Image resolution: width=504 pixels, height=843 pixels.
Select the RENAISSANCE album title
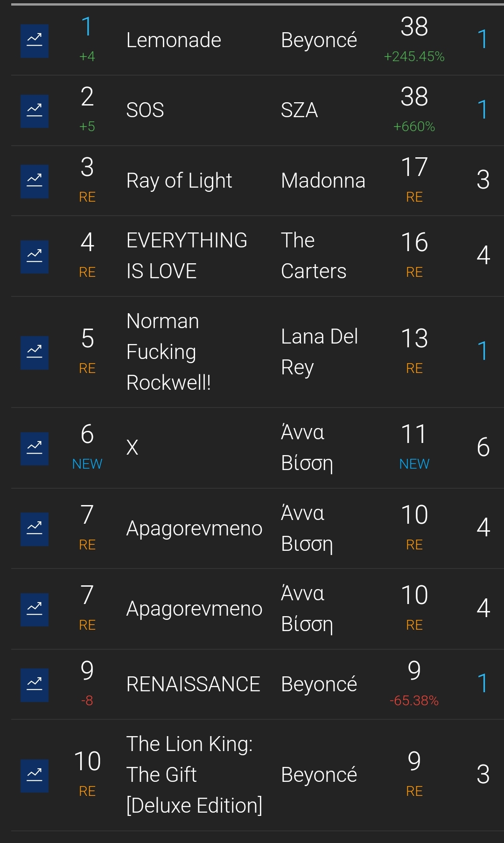pos(193,684)
